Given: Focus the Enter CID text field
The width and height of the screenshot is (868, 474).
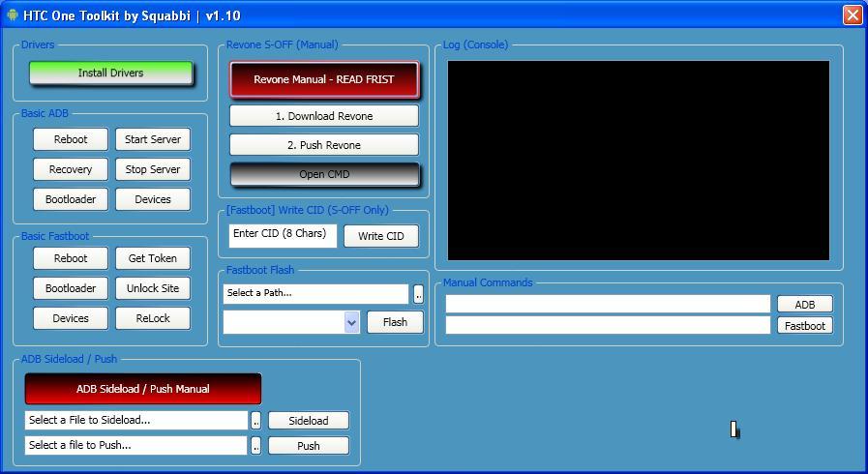Looking at the screenshot, I should 283,234.
